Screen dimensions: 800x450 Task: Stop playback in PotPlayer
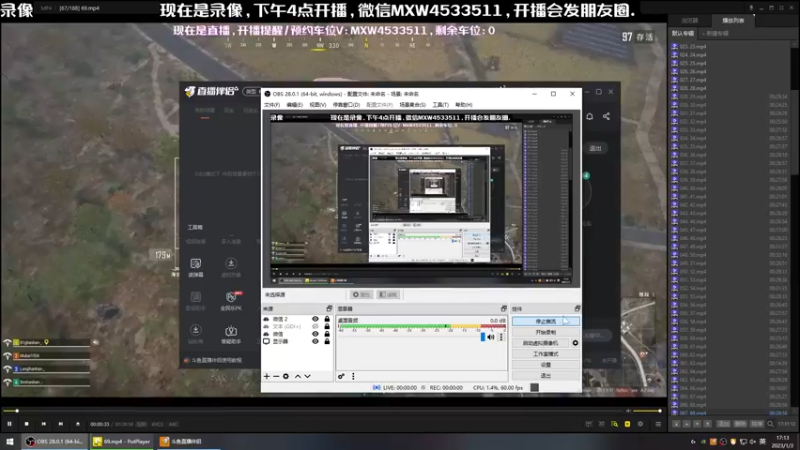pos(27,423)
